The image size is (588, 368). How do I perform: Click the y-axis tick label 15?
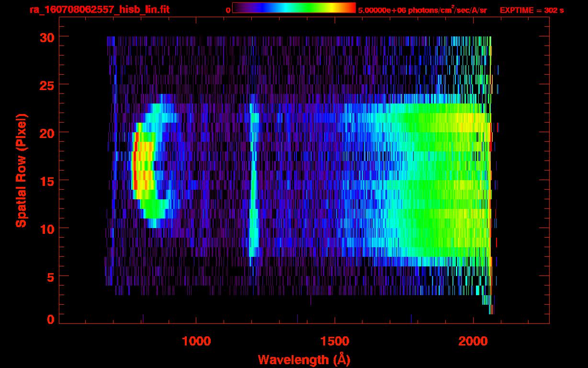(46, 181)
